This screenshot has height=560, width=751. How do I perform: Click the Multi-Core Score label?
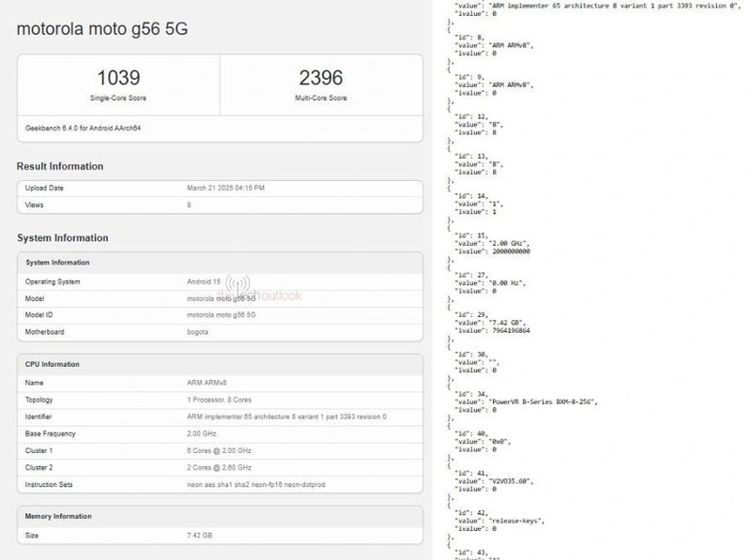click(x=321, y=98)
